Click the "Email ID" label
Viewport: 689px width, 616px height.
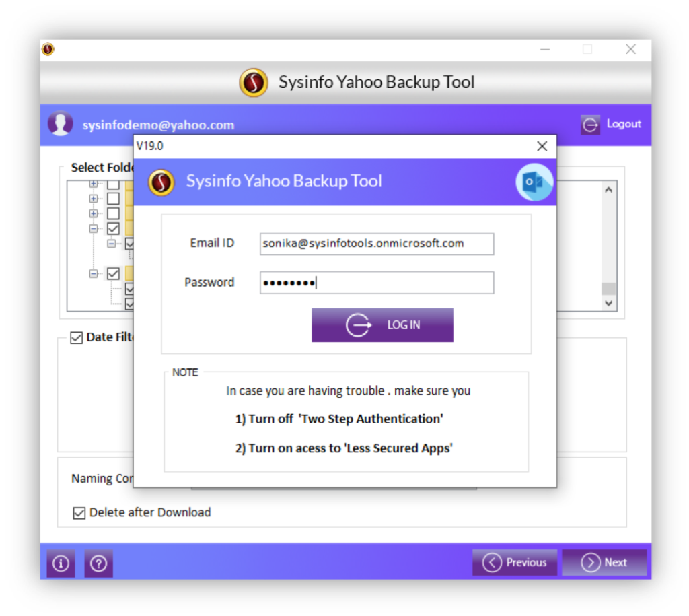[x=212, y=243]
